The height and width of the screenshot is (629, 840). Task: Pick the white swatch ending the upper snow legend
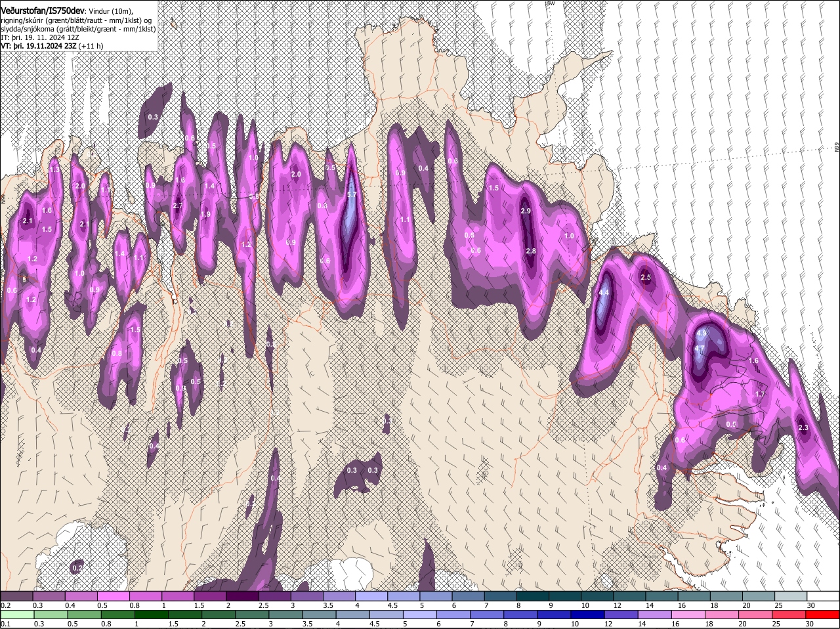pyautogui.click(x=823, y=596)
